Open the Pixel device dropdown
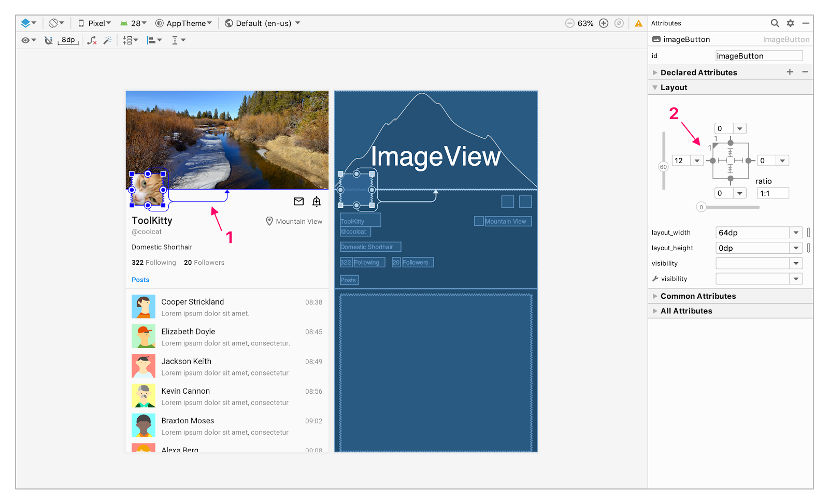The image size is (829, 504). [x=94, y=23]
